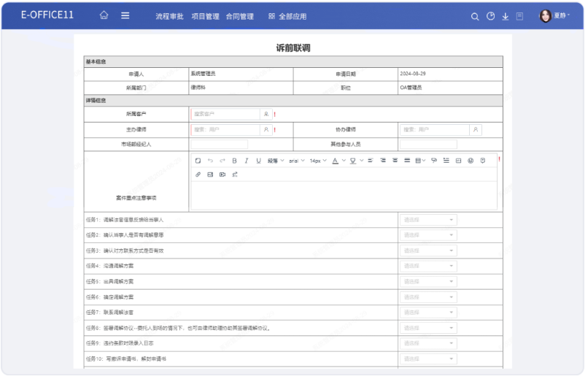Click the search magnifier icon in the header
Screen dimensions: 588x379
pyautogui.click(x=475, y=16)
